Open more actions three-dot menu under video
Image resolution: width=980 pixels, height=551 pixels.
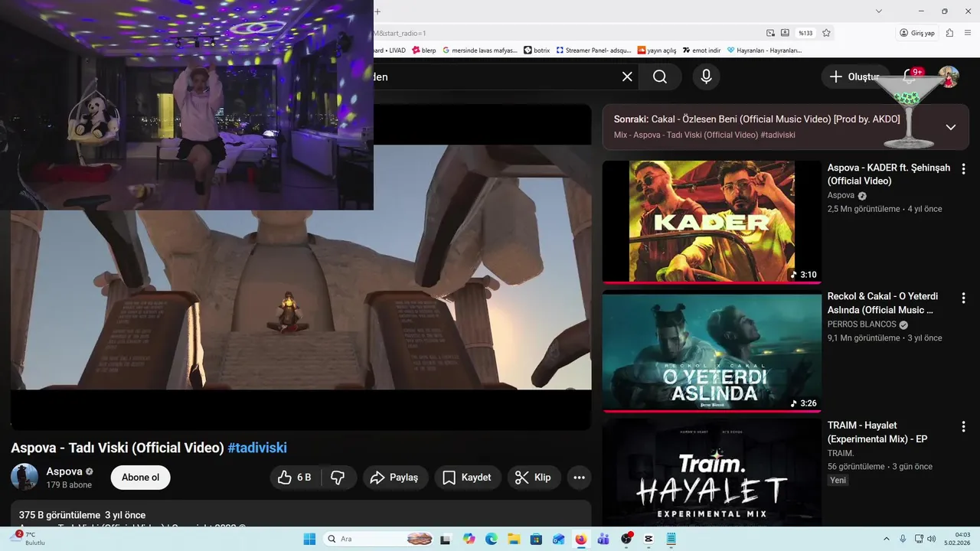pos(580,478)
